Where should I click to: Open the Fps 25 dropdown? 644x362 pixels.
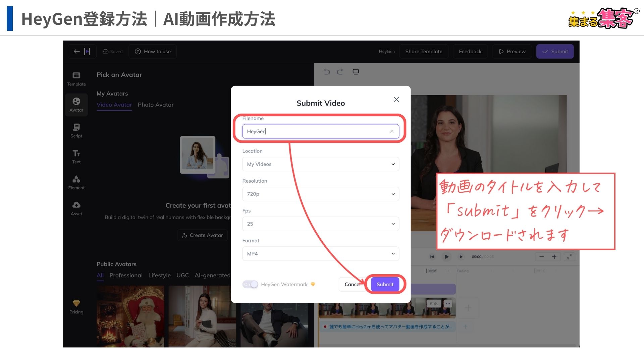321,224
